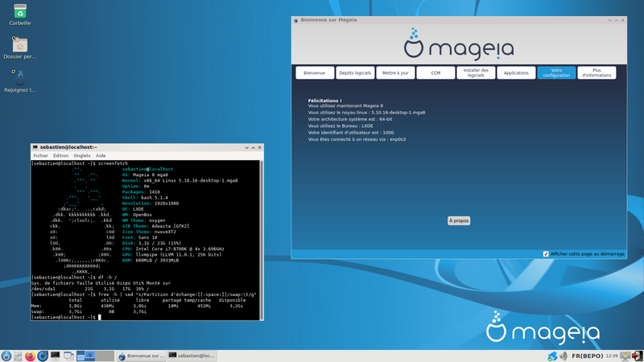Screen dimensions: 644x362
Task: Click the terminal title 'sebastien@localhost:~'
Action: (68, 147)
